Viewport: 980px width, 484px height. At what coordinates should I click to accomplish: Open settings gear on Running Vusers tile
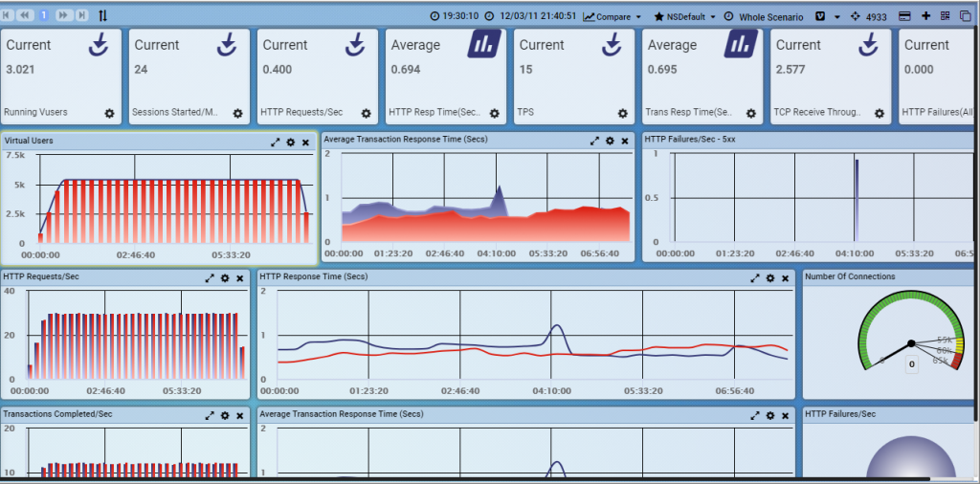pos(109,113)
